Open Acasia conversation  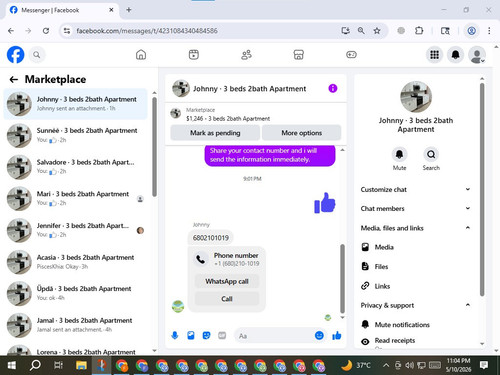pyautogui.click(x=75, y=262)
